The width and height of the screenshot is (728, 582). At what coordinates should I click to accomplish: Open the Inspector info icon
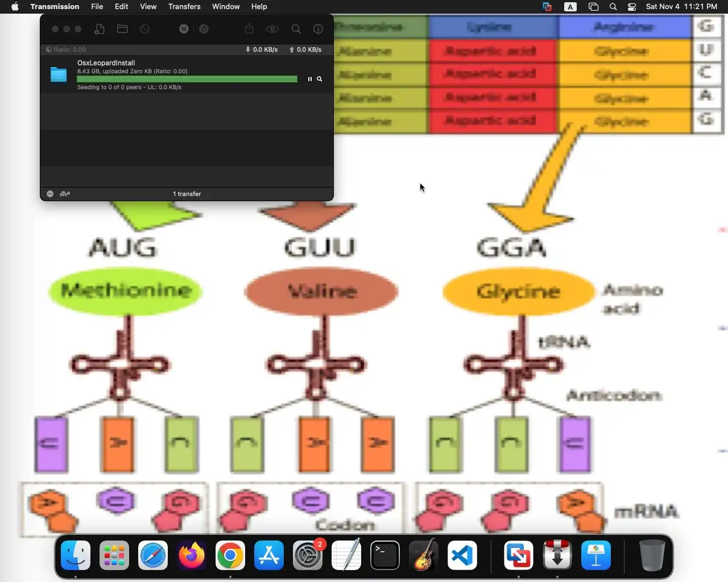click(x=318, y=29)
